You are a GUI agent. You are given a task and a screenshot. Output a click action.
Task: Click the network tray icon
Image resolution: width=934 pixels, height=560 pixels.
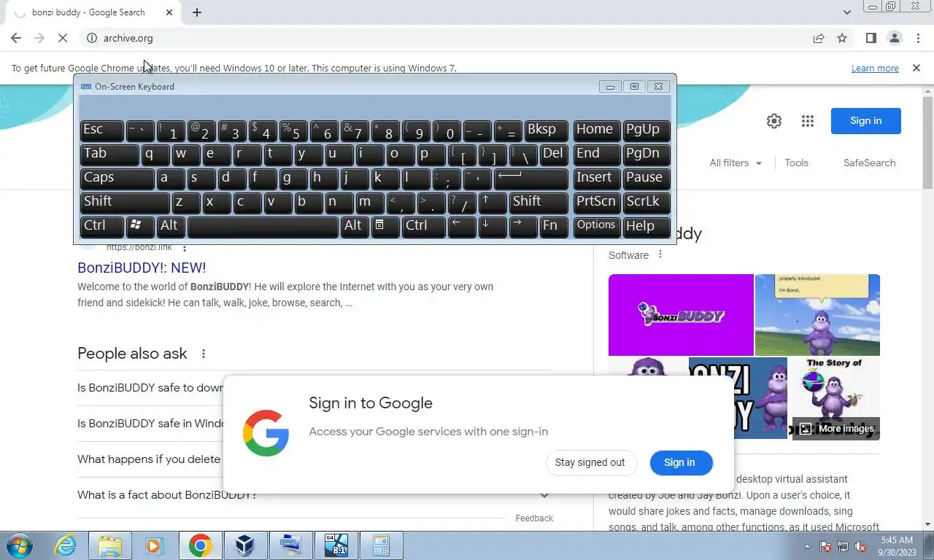click(x=843, y=546)
